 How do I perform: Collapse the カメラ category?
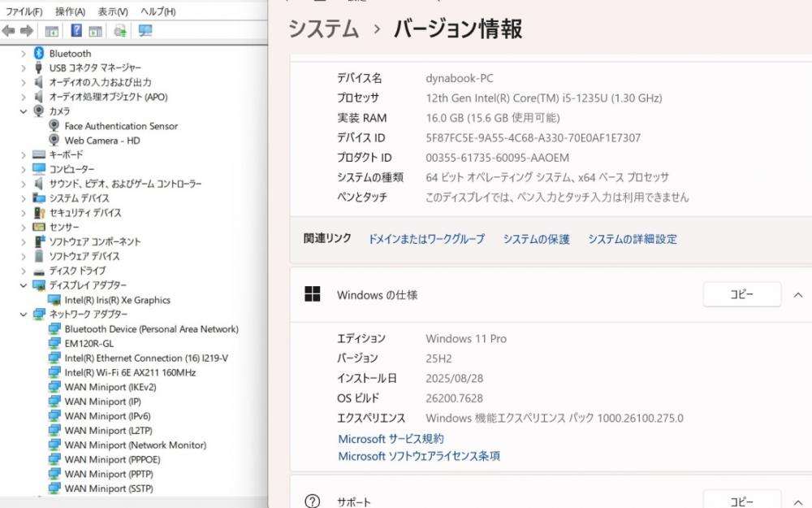(24, 111)
